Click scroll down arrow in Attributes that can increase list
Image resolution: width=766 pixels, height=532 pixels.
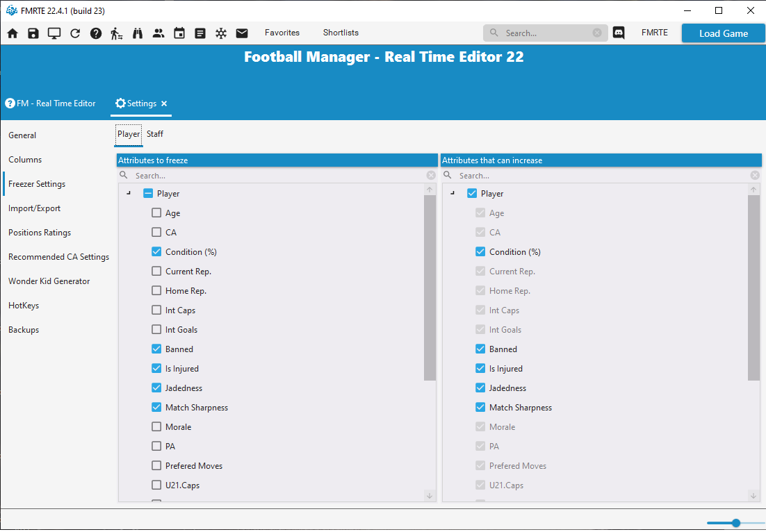[753, 496]
